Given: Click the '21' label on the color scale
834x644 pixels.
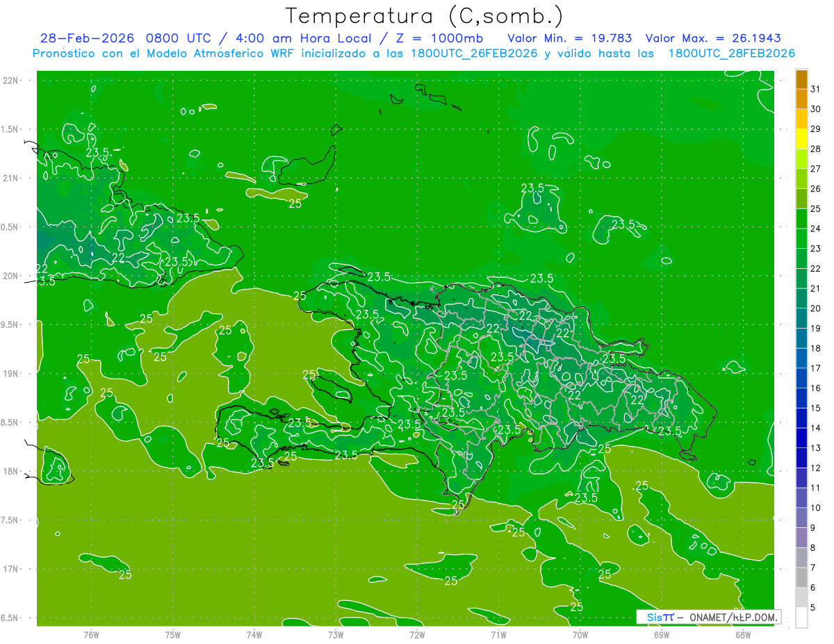Looking at the screenshot, I should pyautogui.click(x=815, y=288).
